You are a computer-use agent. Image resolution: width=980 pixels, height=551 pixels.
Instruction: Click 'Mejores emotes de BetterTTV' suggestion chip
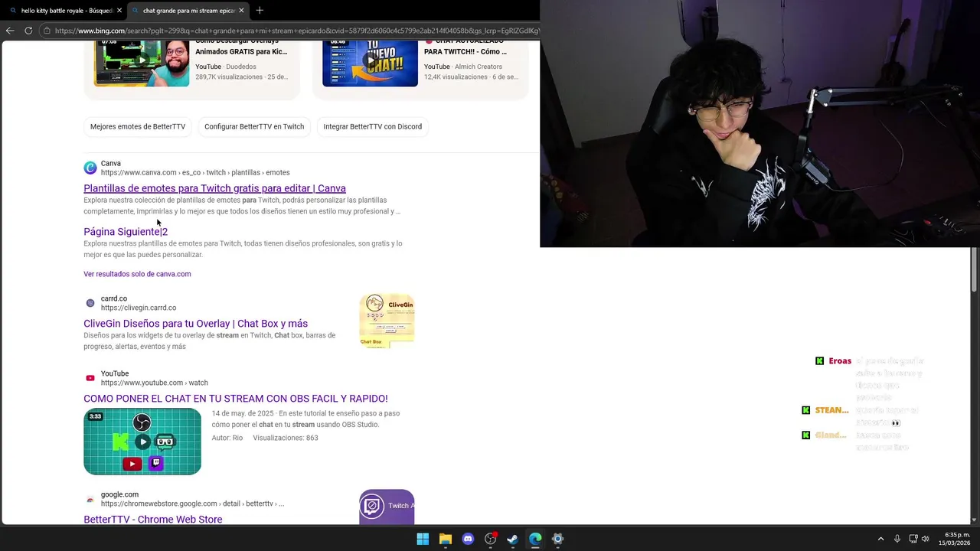pos(138,126)
